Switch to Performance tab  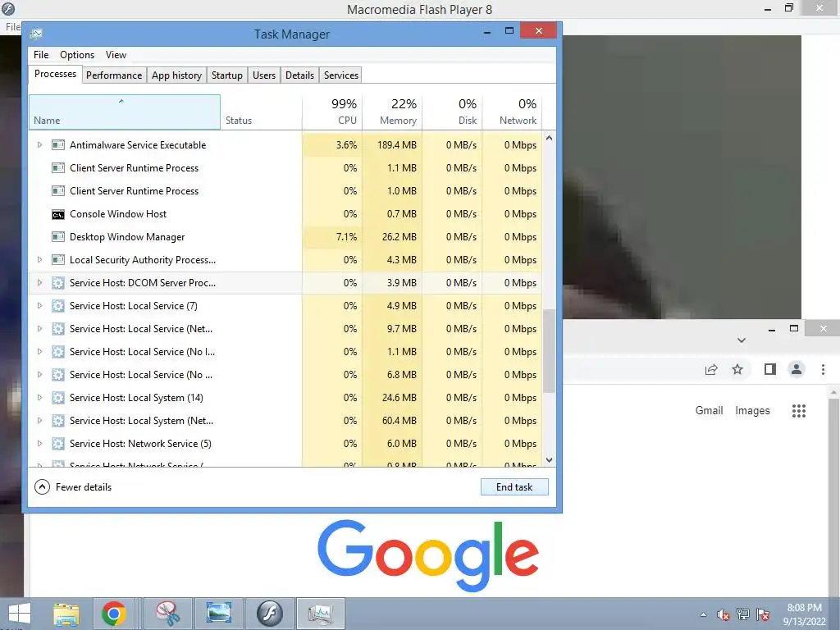click(x=114, y=75)
